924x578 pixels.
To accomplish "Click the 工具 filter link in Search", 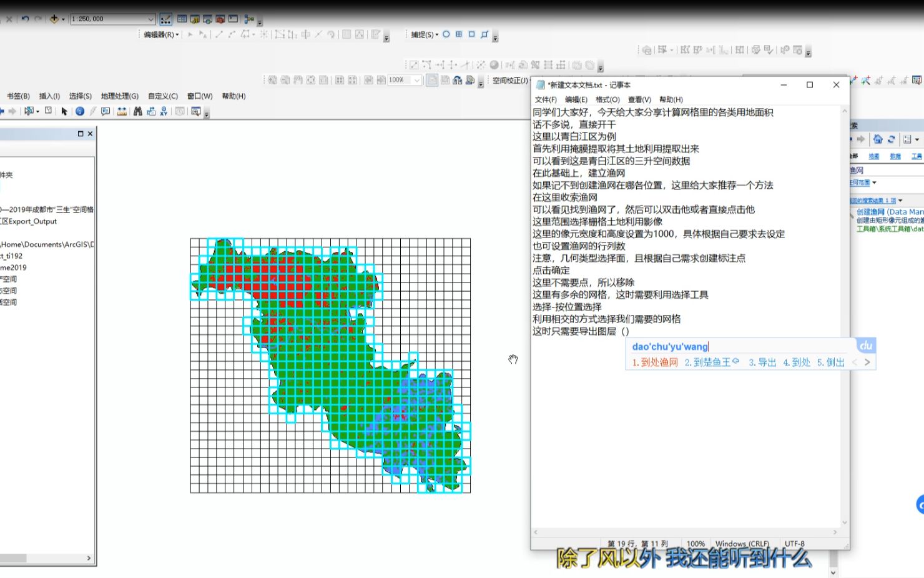I will click(x=917, y=156).
